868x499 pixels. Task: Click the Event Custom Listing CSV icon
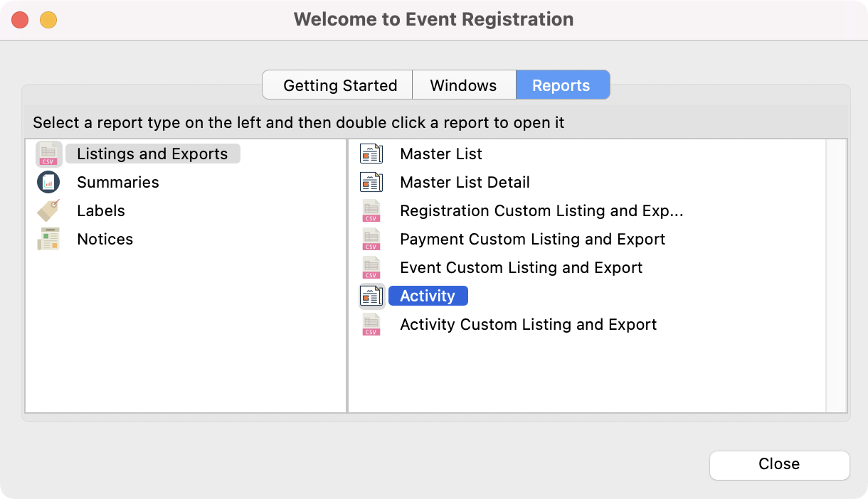[x=371, y=268]
